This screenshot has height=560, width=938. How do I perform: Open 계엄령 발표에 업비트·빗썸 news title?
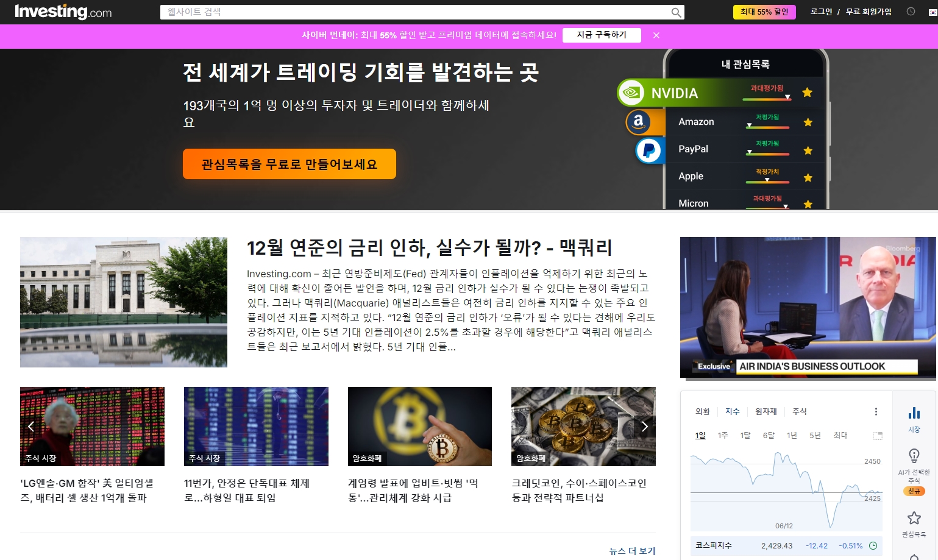413,491
